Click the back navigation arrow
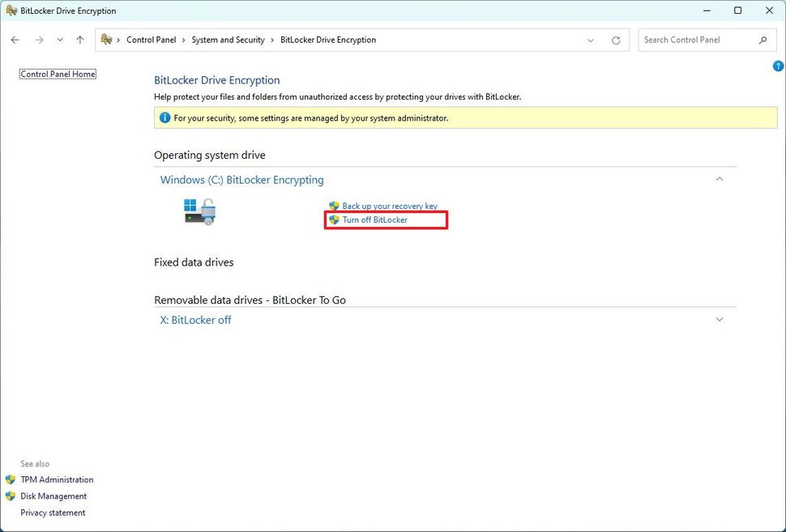This screenshot has height=532, width=786. pos(15,39)
